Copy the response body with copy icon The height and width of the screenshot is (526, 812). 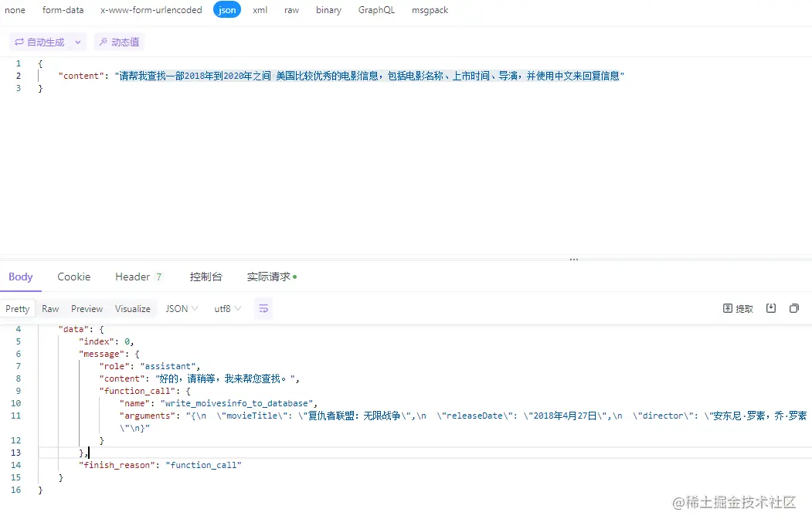point(794,308)
